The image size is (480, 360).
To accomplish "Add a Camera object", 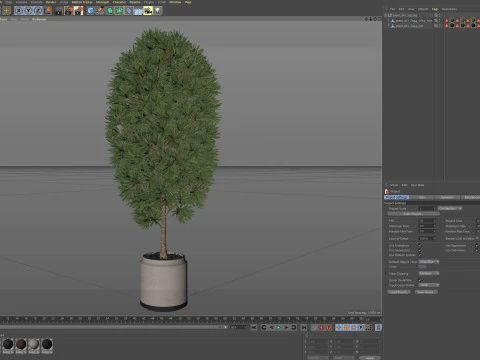I will 148,11.
